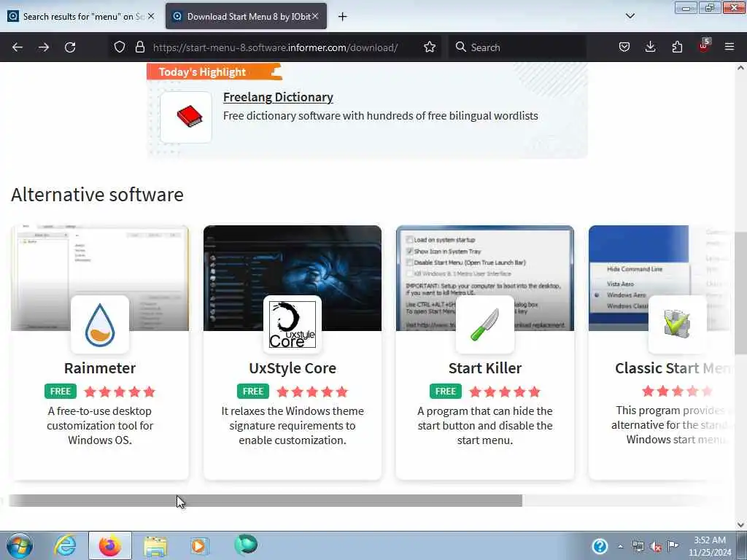The width and height of the screenshot is (747, 560).
Task: Click the Rainmeter water drop icon
Action: [100, 324]
